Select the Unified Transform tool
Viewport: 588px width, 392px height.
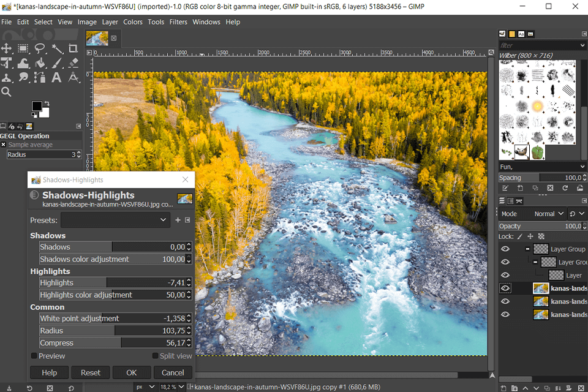(x=6, y=62)
